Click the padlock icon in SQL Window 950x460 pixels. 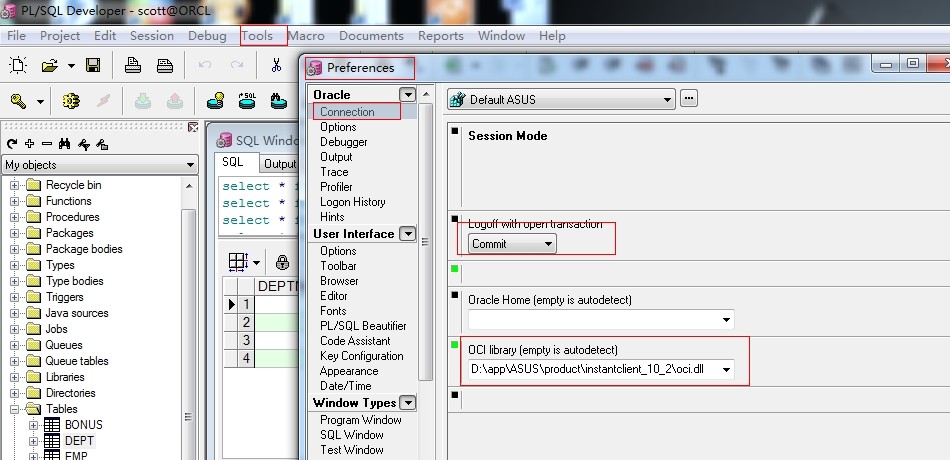(282, 262)
